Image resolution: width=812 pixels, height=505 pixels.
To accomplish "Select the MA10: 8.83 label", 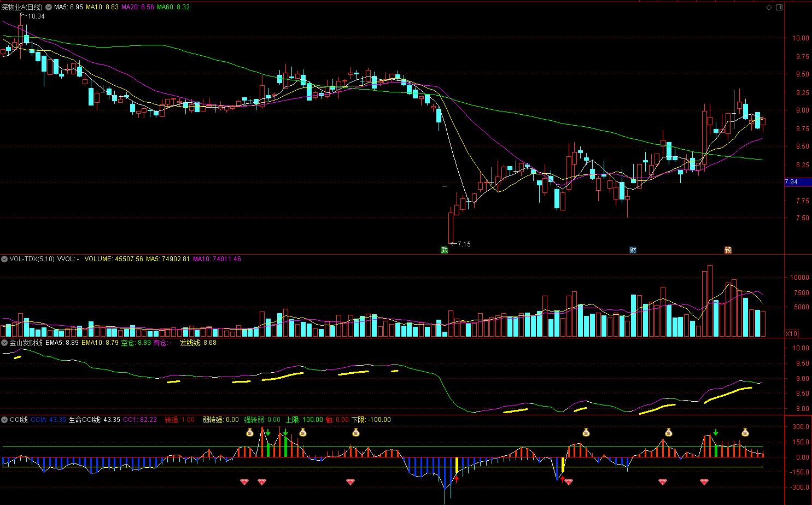I will [x=102, y=8].
